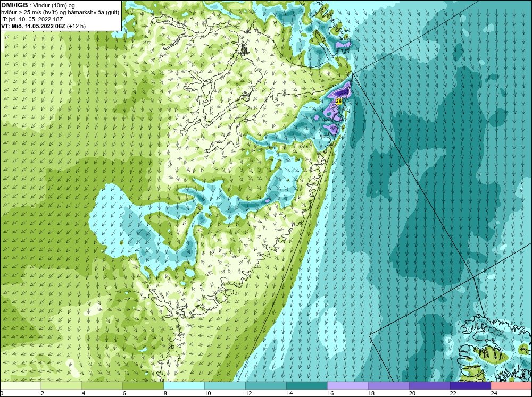The image size is (532, 397).
Task: Click the legend label '8'
Action: click(165, 393)
